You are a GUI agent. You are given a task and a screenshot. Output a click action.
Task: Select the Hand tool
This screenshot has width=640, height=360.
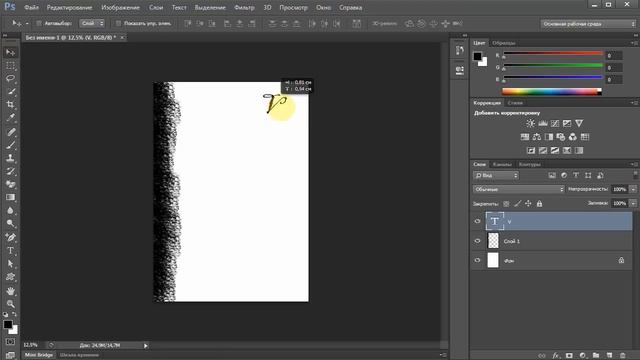click(11, 291)
